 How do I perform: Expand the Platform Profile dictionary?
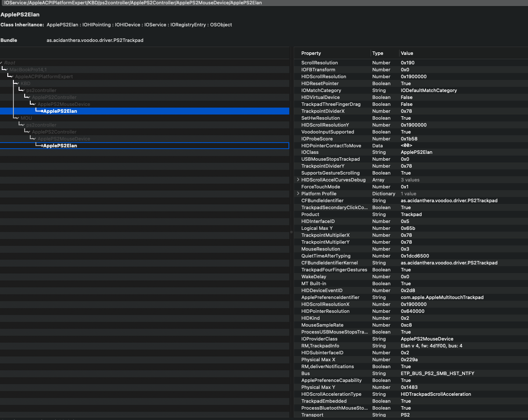point(298,194)
